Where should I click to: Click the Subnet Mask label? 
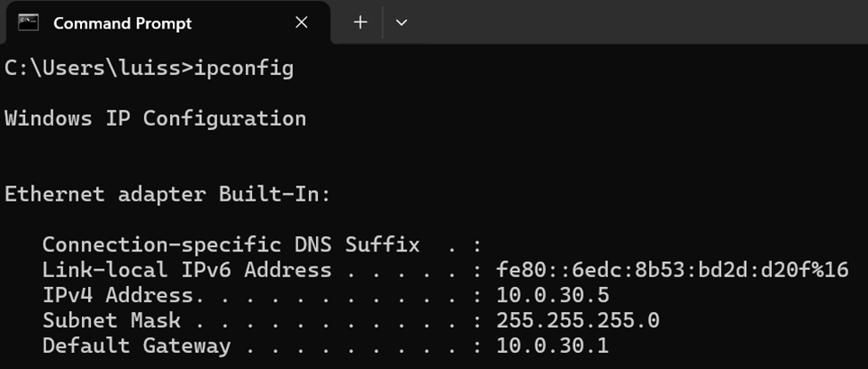[x=111, y=321]
